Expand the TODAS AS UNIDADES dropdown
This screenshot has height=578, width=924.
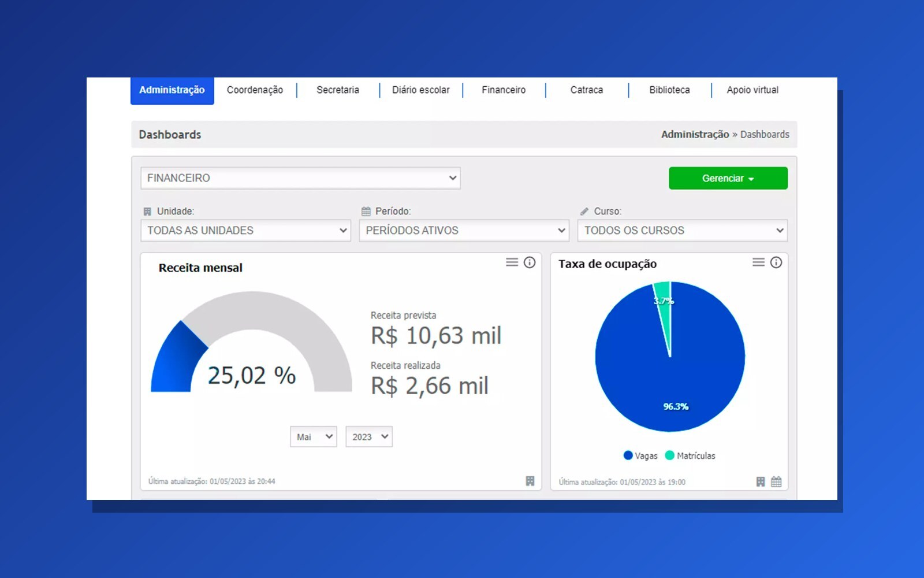click(x=245, y=230)
